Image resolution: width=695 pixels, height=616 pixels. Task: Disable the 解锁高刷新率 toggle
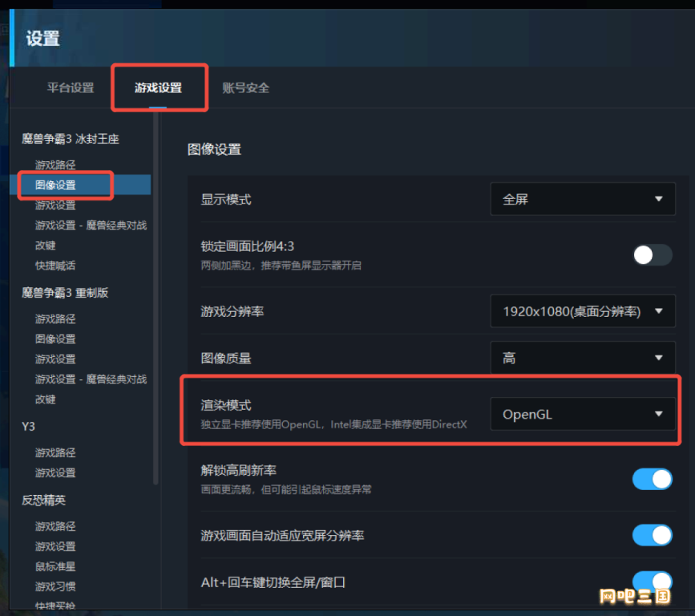(x=652, y=480)
